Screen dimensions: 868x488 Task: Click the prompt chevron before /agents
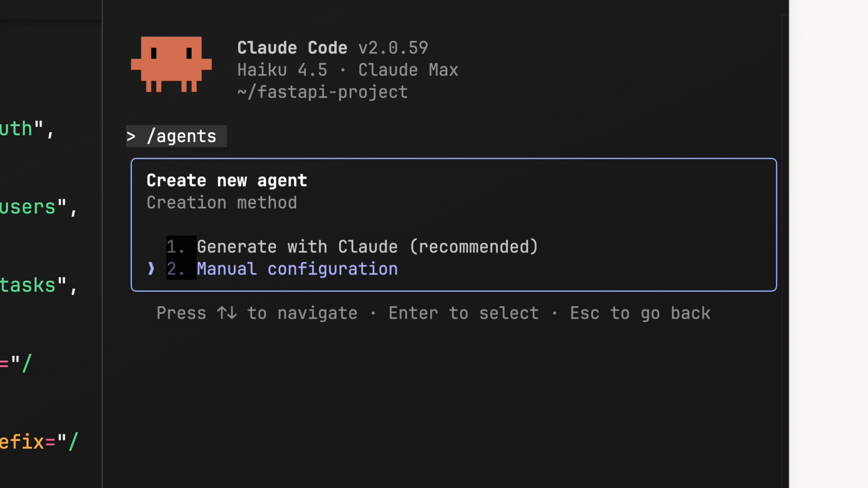(x=131, y=136)
